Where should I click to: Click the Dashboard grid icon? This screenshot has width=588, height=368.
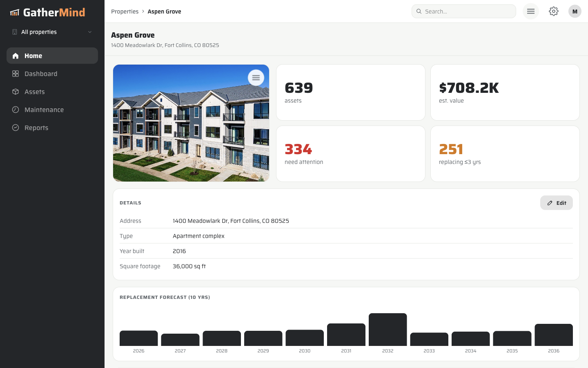point(16,74)
